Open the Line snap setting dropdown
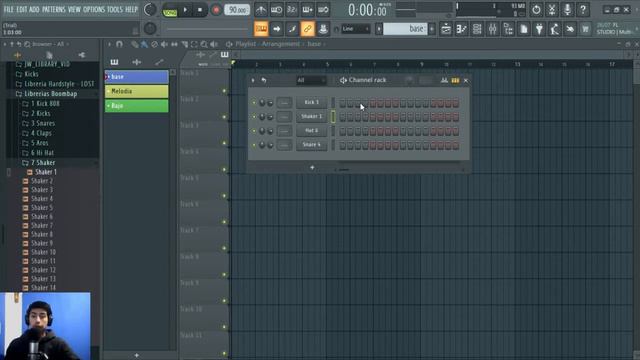640x360 pixels. 355,29
